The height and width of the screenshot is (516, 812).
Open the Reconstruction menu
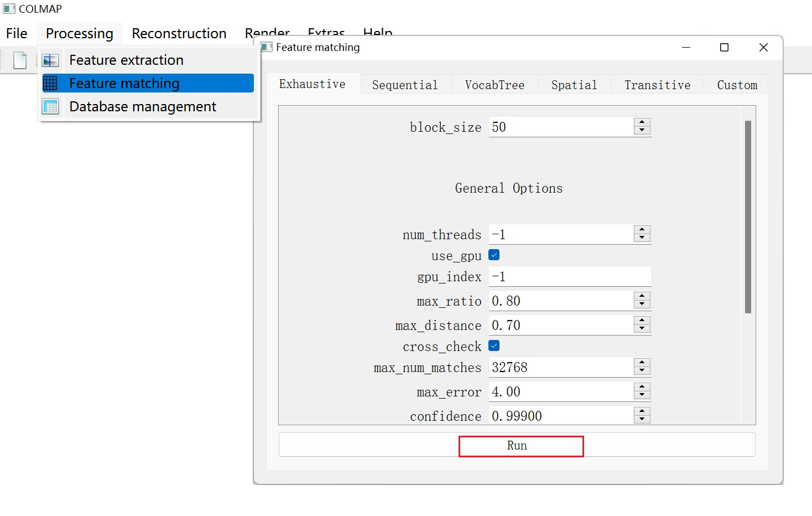pyautogui.click(x=179, y=33)
